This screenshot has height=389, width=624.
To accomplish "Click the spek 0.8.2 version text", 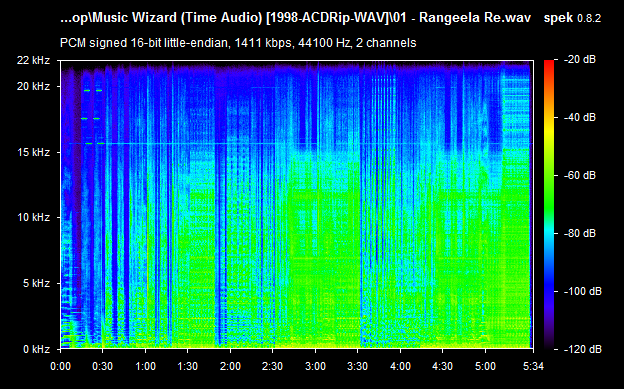I will click(x=572, y=18).
